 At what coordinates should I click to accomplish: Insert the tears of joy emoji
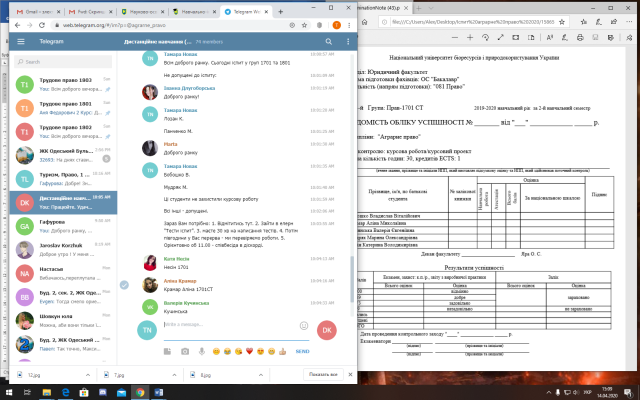click(x=227, y=351)
